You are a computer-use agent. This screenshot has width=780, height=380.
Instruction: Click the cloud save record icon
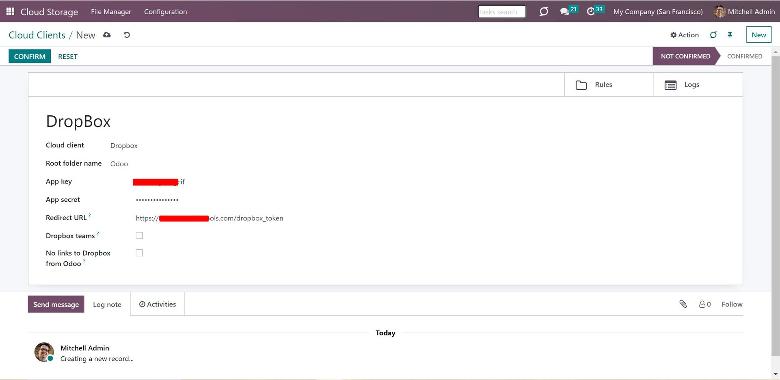106,35
